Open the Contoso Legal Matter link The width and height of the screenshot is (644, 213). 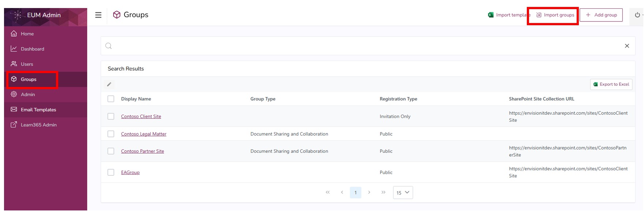pos(144,134)
